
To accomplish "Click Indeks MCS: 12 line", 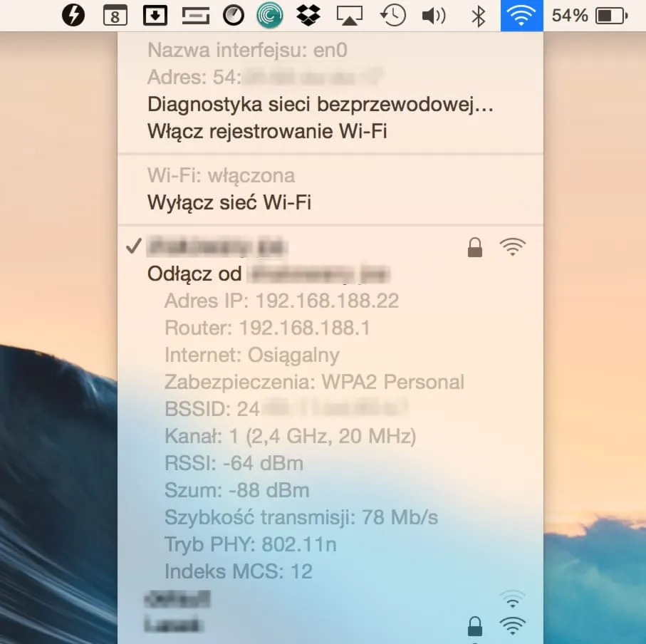I will [330, 571].
